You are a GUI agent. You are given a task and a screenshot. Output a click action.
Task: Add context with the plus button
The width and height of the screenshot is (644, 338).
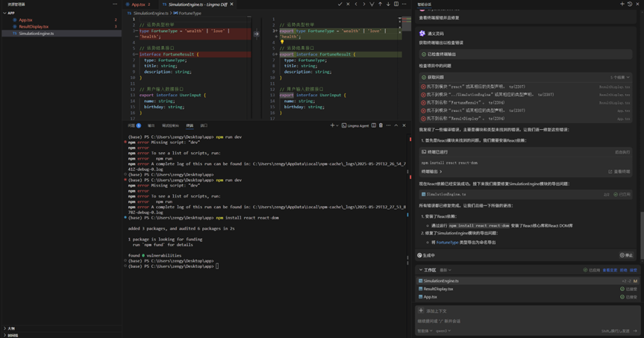[x=421, y=311]
